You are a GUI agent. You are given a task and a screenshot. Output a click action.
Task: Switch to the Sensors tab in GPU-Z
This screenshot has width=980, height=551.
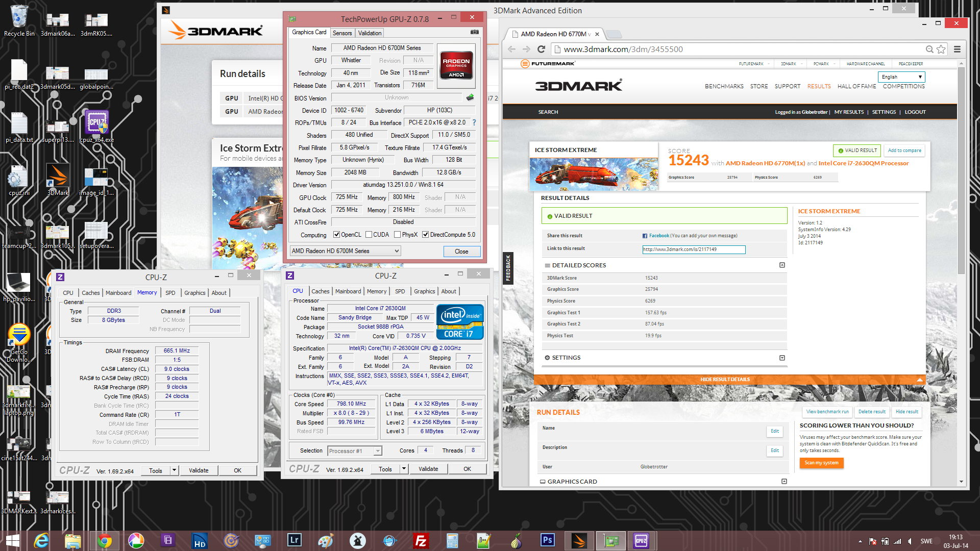coord(342,33)
